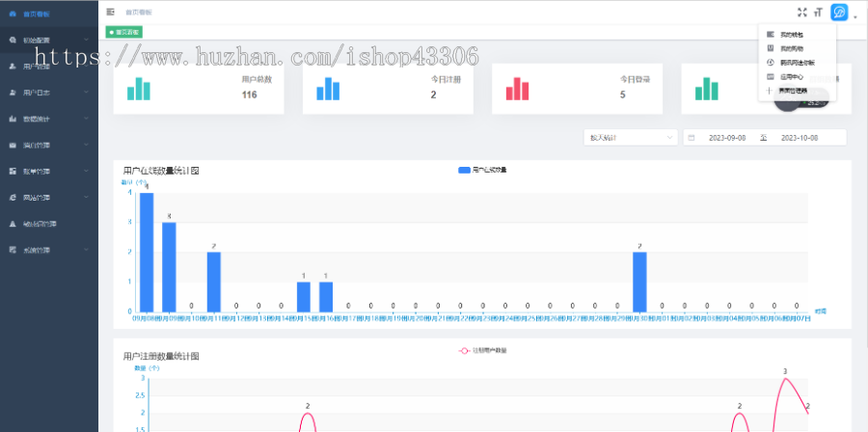The width and height of the screenshot is (868, 432).
Task: Click the wallet icon beside 我的钱包
Action: (x=770, y=35)
